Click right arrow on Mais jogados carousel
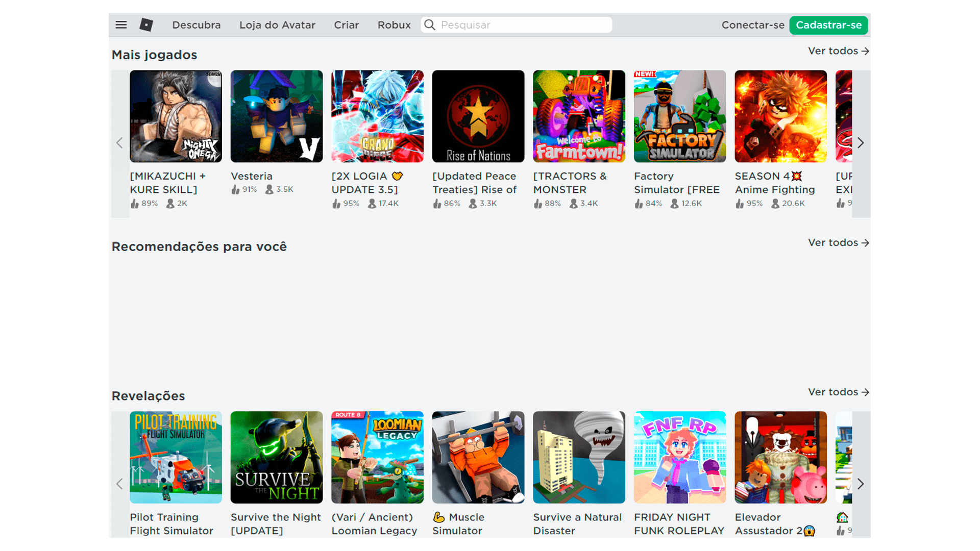 [862, 143]
